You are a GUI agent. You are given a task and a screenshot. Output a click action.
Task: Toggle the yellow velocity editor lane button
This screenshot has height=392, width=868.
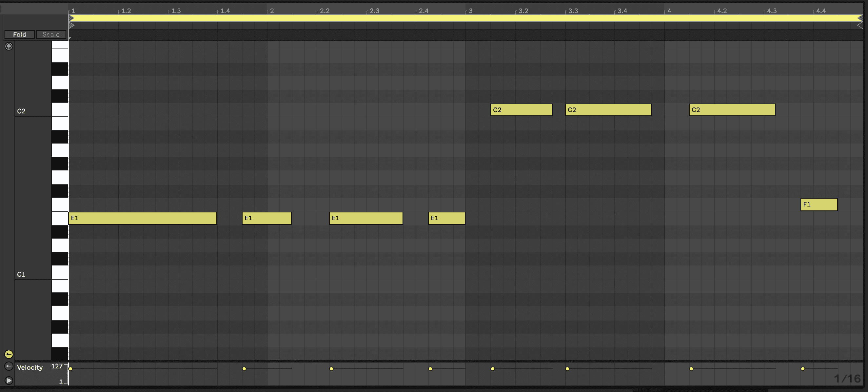coord(9,354)
